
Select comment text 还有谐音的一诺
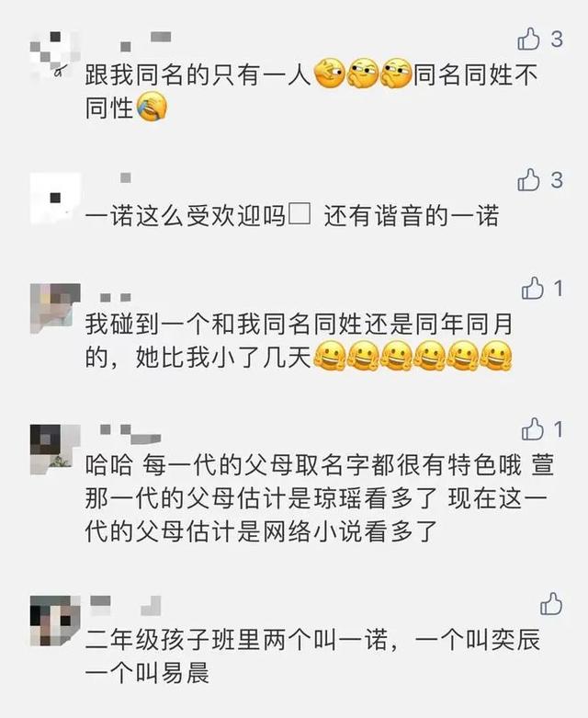tap(412, 216)
